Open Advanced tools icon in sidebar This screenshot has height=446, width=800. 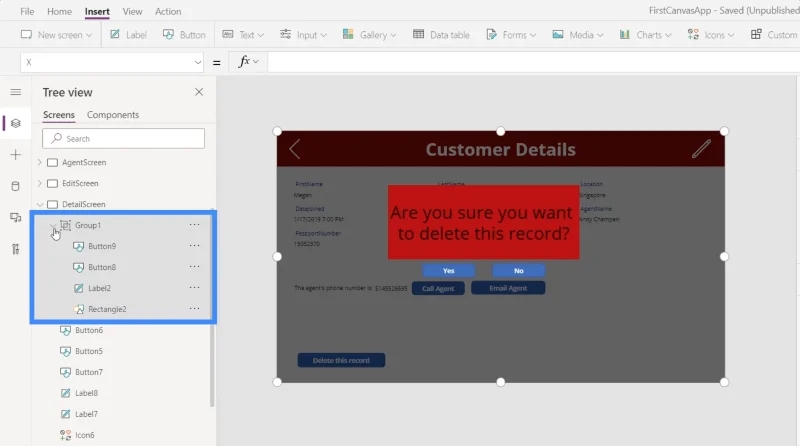[16, 249]
